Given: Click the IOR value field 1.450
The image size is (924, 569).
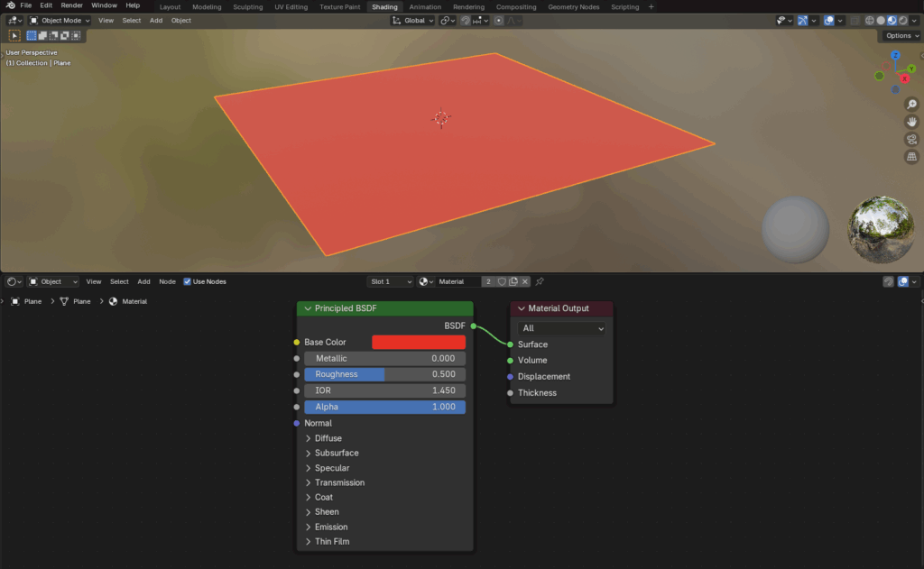Looking at the screenshot, I should (x=384, y=390).
